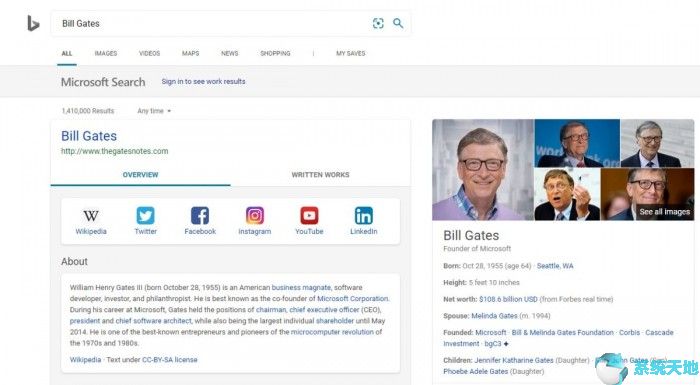Open the YouTube channel icon
The image size is (700, 385).
(x=309, y=215)
